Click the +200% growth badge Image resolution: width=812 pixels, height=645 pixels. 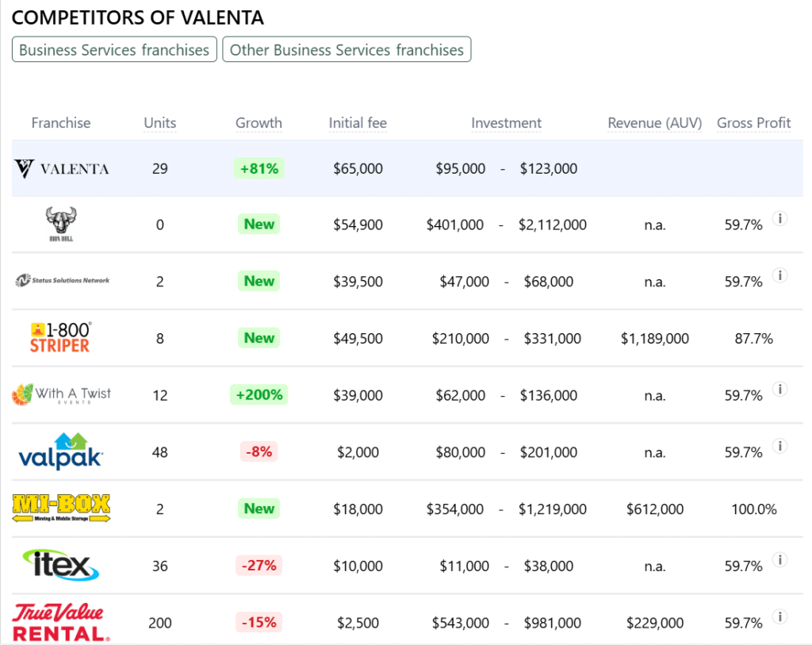tap(259, 395)
